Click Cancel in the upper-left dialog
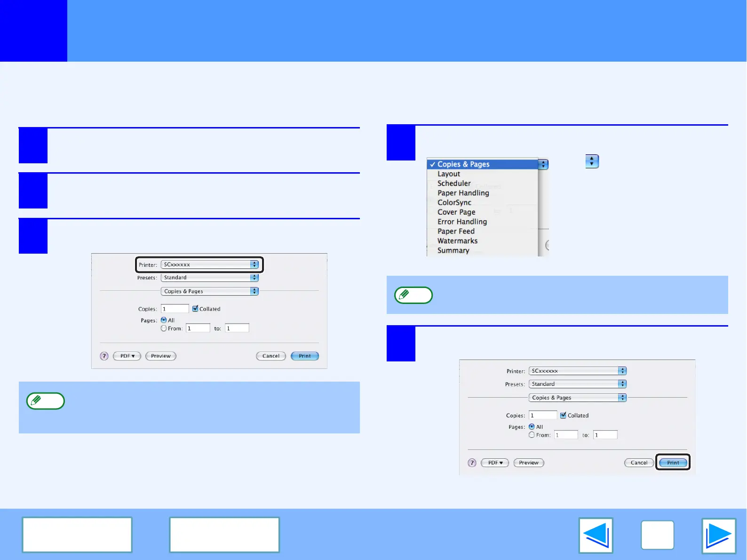The width and height of the screenshot is (747, 560). tap(271, 356)
